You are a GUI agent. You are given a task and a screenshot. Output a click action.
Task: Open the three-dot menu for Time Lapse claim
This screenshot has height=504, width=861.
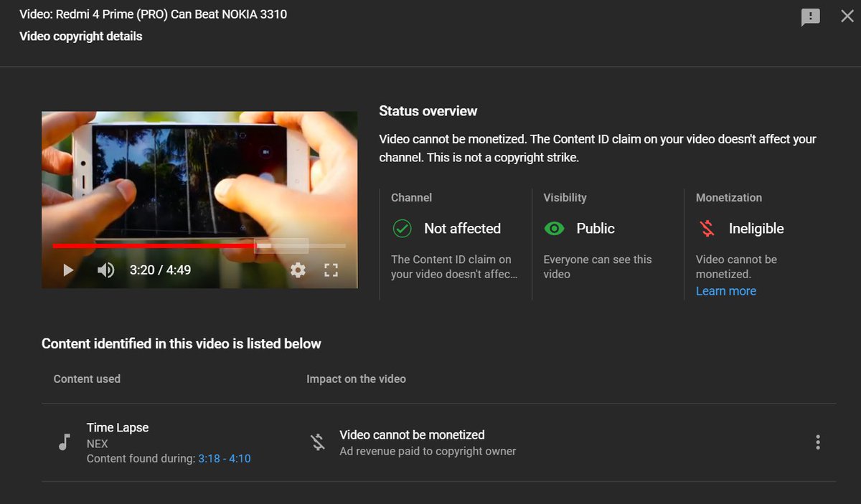818,442
